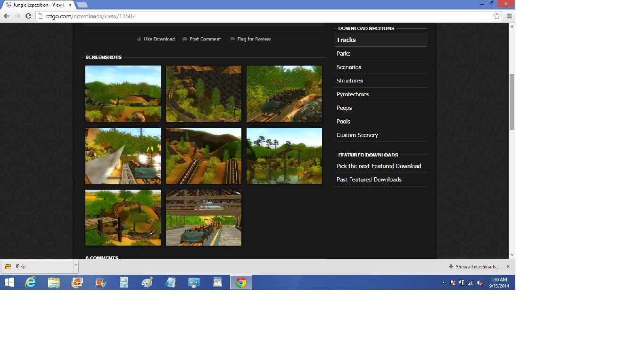
Task: Open the Chrome hamburger menu
Action: coord(509,16)
